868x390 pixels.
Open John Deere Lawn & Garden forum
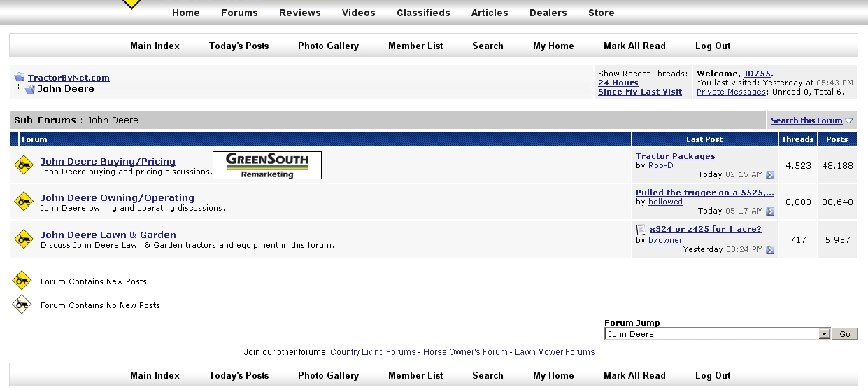tap(108, 235)
